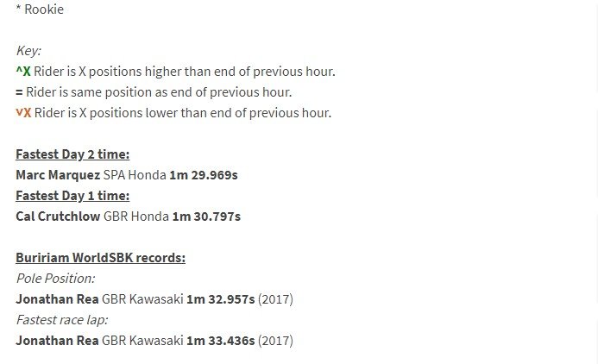
Task: Click 'Rider is X positions lower' line
Action: click(183, 113)
